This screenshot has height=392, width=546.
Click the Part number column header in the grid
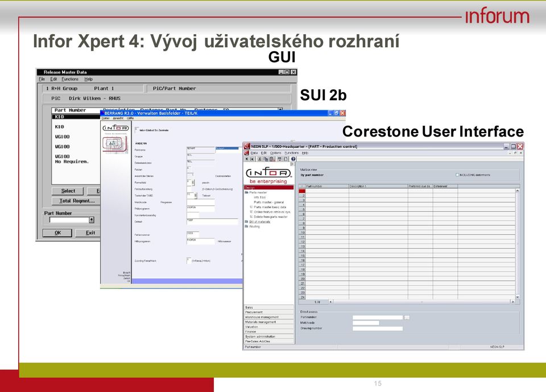coord(326,187)
